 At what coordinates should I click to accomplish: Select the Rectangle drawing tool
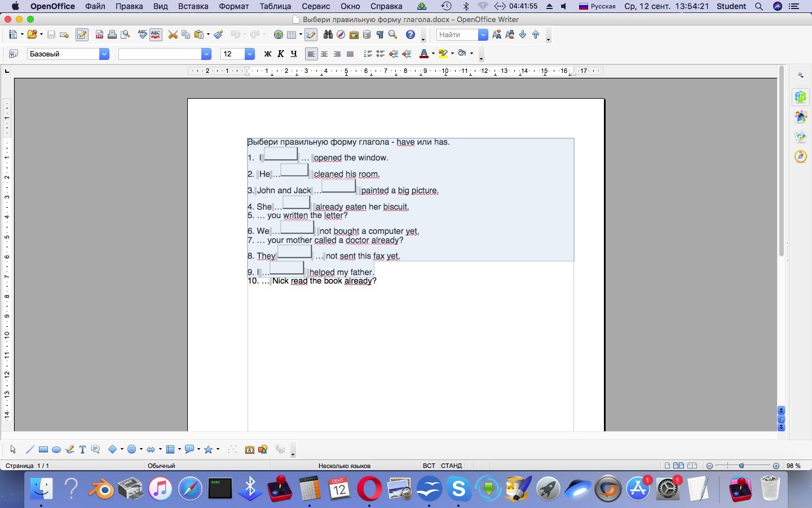[x=43, y=450]
